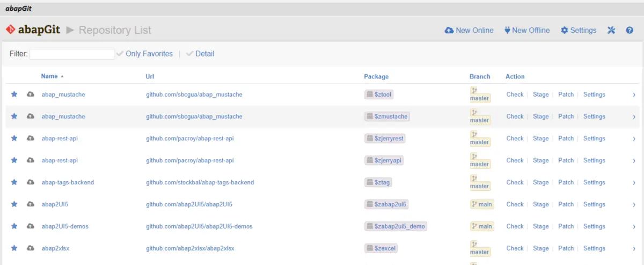Click the $zabap2ui5 package label

click(x=386, y=204)
